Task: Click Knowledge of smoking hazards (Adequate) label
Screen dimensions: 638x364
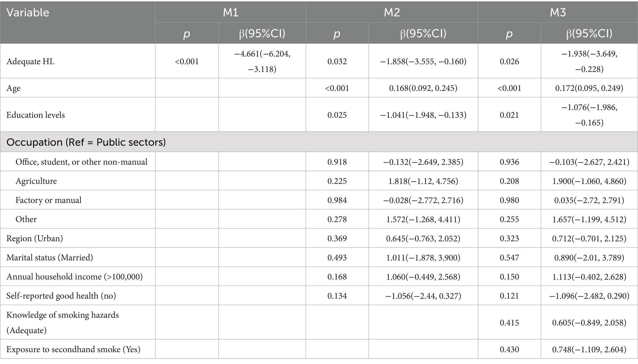Action: 63,323
